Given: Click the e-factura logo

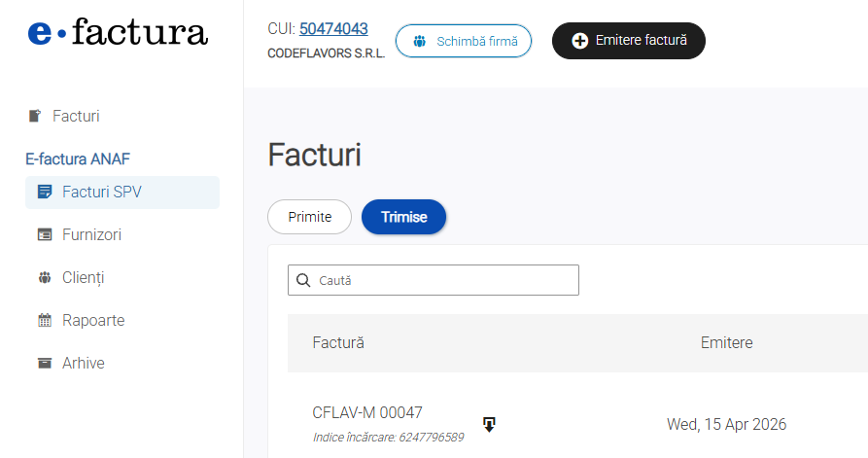Looking at the screenshot, I should [118, 33].
